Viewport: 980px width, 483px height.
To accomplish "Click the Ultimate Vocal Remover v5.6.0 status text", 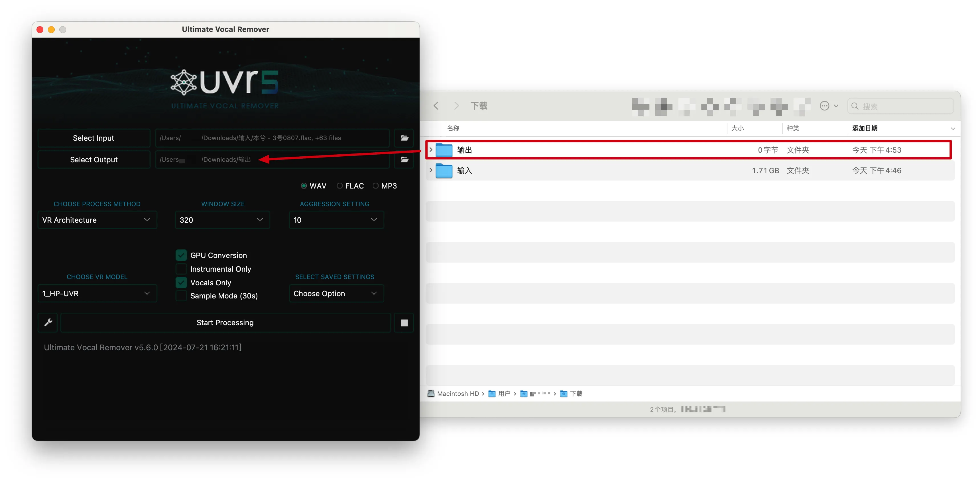I will (x=143, y=347).
